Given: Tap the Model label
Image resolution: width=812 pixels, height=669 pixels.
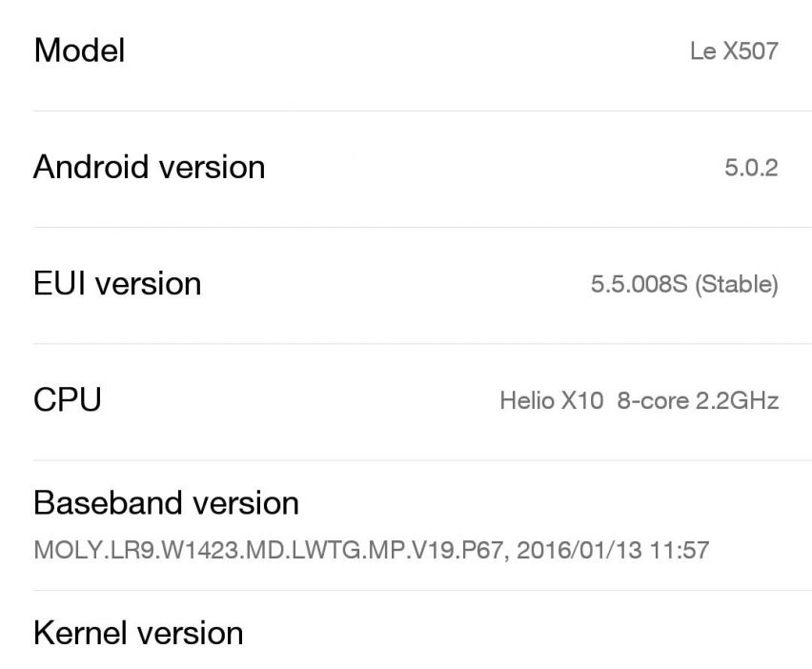Looking at the screenshot, I should pos(79,51).
